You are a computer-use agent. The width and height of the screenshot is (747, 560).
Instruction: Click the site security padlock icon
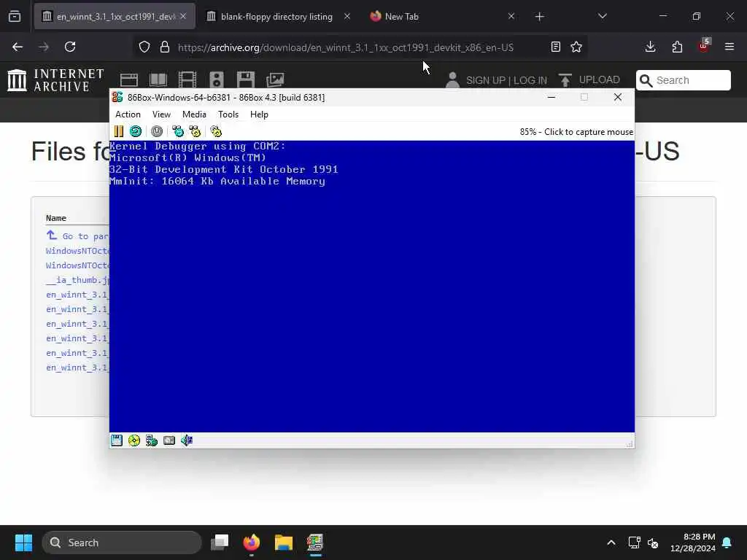(x=165, y=47)
